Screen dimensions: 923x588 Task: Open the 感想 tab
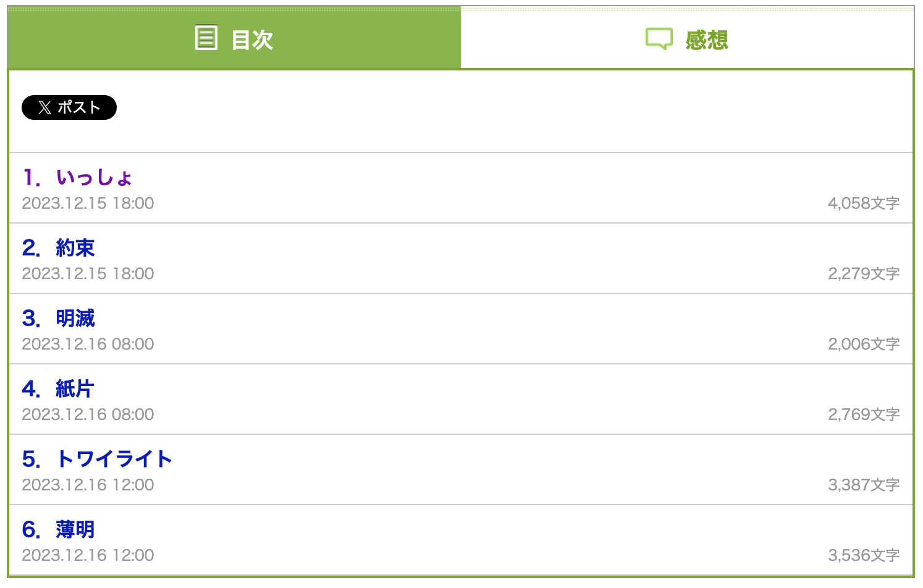point(687,38)
